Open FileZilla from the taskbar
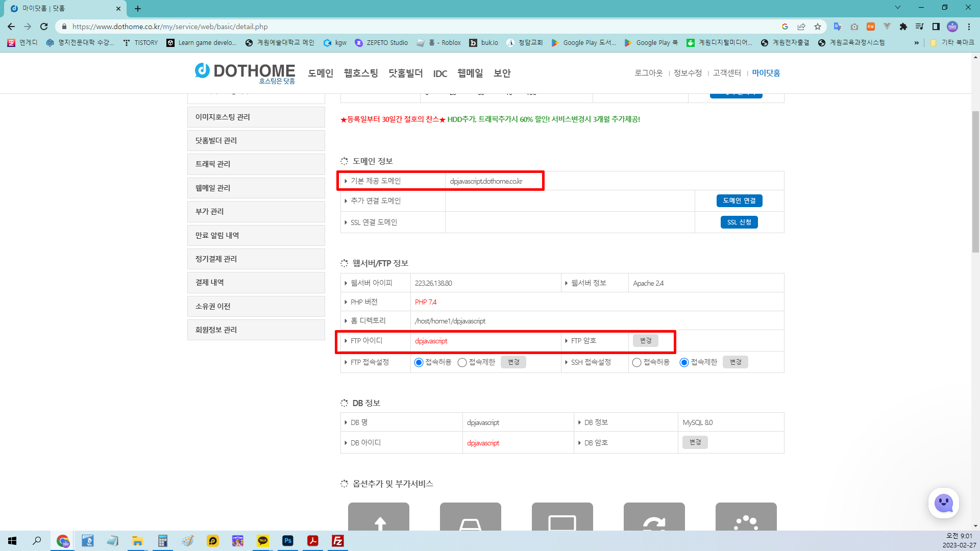This screenshot has height=551, width=980. tap(338, 541)
